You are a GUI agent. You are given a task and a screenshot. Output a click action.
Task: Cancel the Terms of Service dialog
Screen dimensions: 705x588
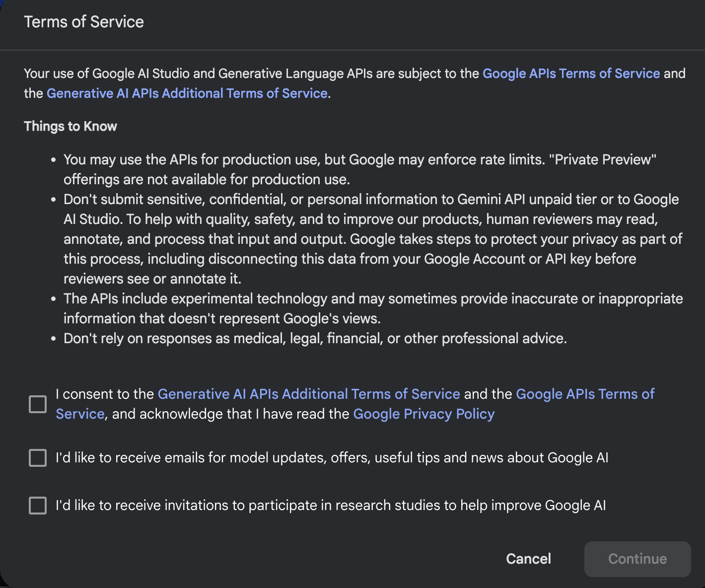(528, 559)
